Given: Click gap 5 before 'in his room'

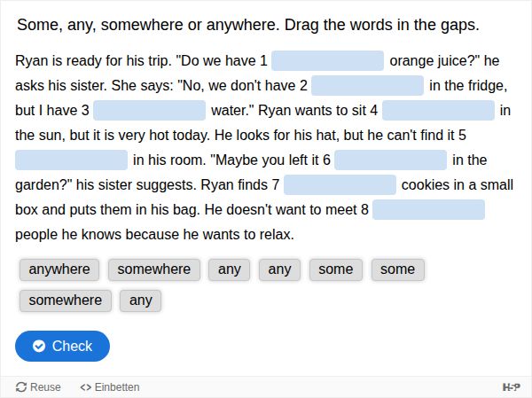Looking at the screenshot, I should (72, 160).
